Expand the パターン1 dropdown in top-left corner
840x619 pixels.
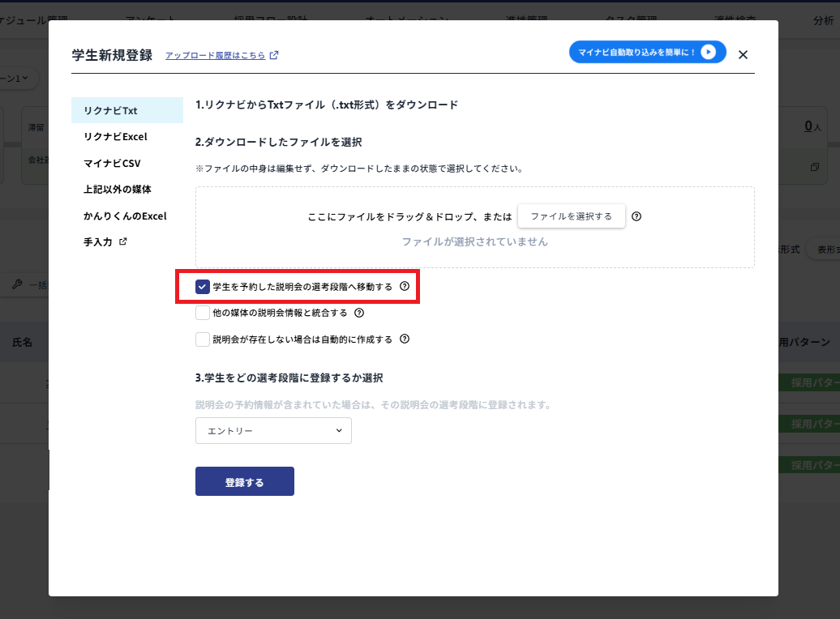(x=18, y=79)
